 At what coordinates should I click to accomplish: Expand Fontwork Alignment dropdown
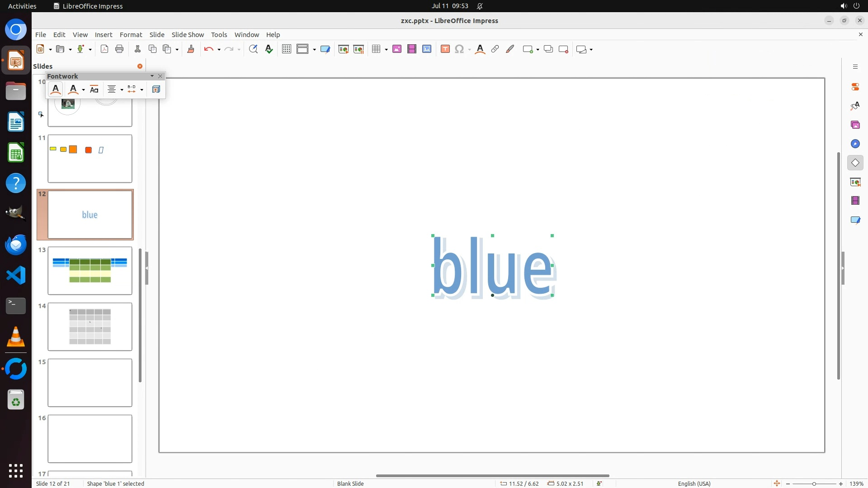(x=122, y=89)
